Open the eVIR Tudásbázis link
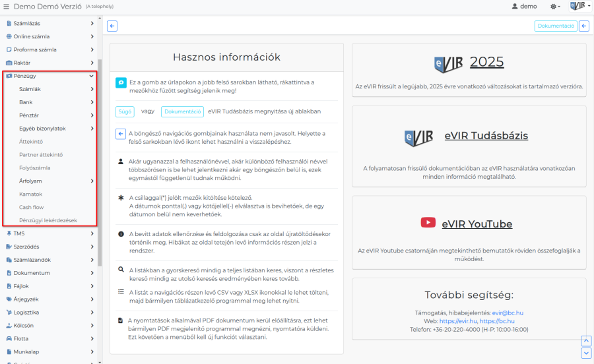This screenshot has width=594, height=364. (486, 136)
